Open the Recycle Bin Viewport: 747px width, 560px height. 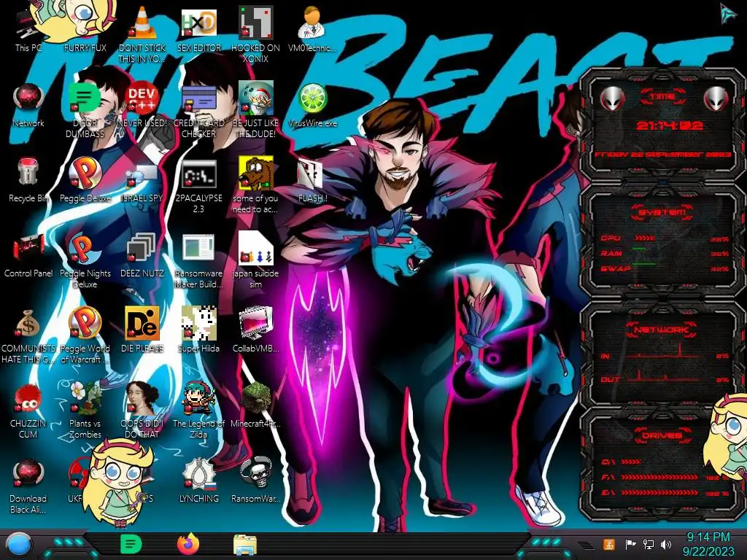click(x=28, y=181)
